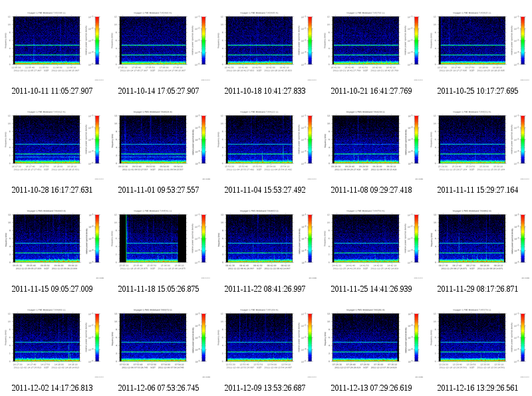Open spectrogram thumbnail dated 2011-10-14 17:05:27.907
The height and width of the screenshot is (396, 532).
[x=160, y=46]
